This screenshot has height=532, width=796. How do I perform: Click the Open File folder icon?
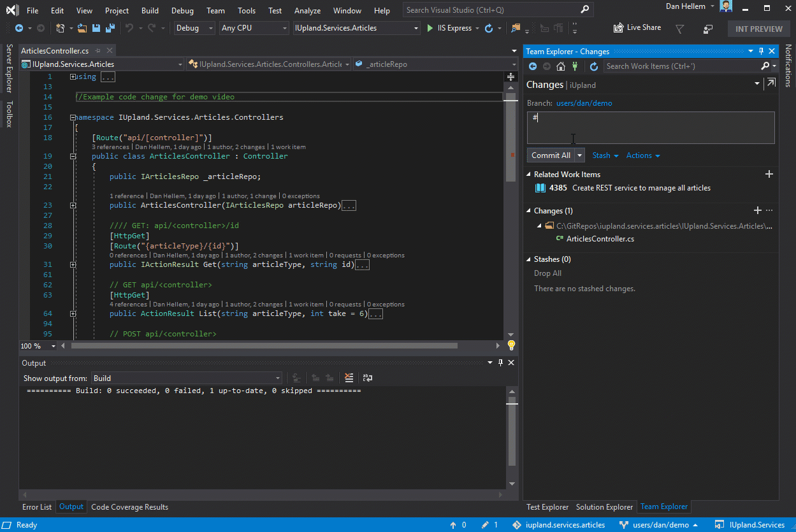click(x=82, y=28)
